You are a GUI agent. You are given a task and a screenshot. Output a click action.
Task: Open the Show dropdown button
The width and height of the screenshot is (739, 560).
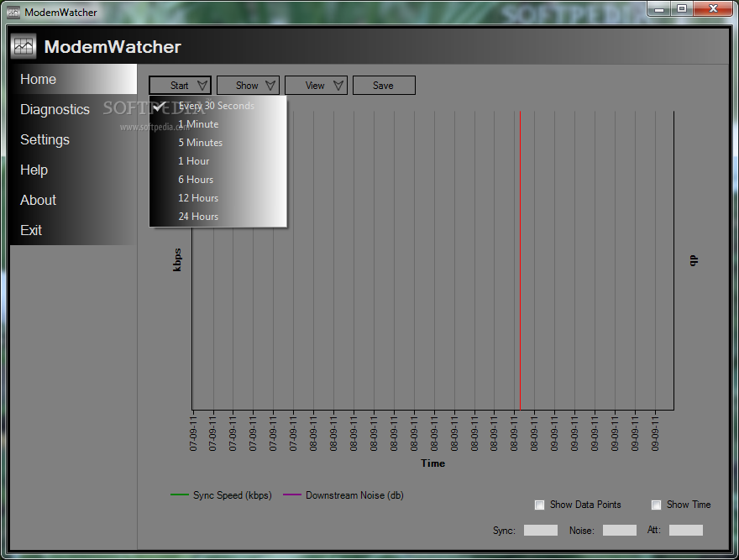click(248, 86)
